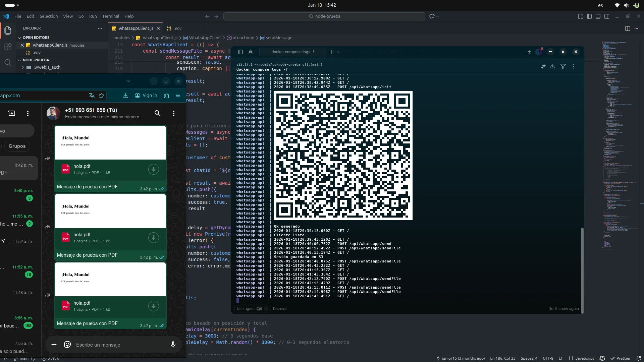Click Sign in button in browser
644x362 pixels.
point(146,96)
